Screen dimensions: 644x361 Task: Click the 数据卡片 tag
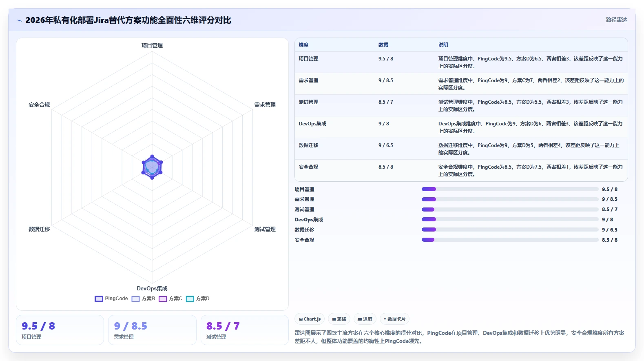394,319
